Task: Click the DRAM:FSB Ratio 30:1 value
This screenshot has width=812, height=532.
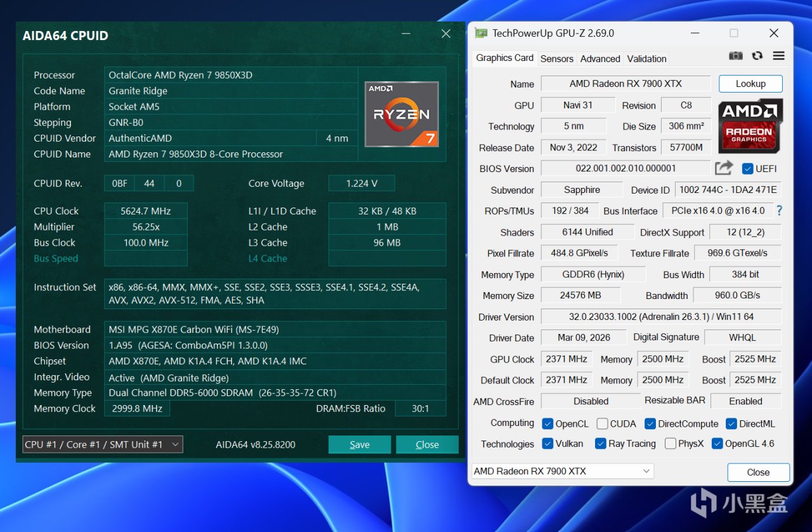Action: pyautogui.click(x=420, y=409)
